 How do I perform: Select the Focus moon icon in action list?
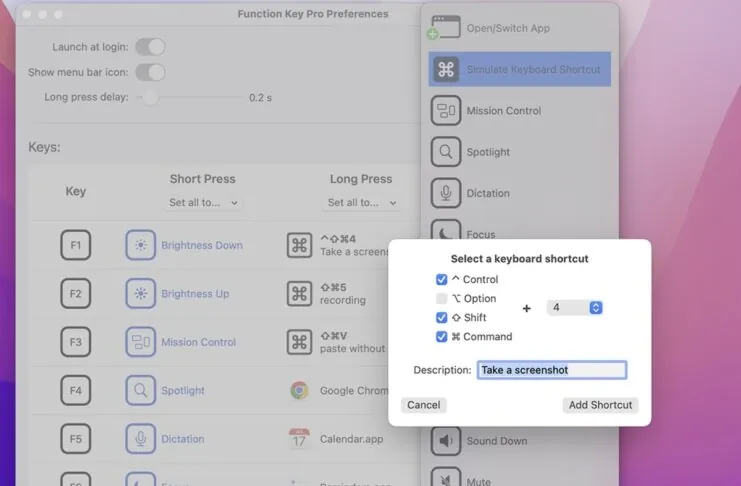pos(446,230)
